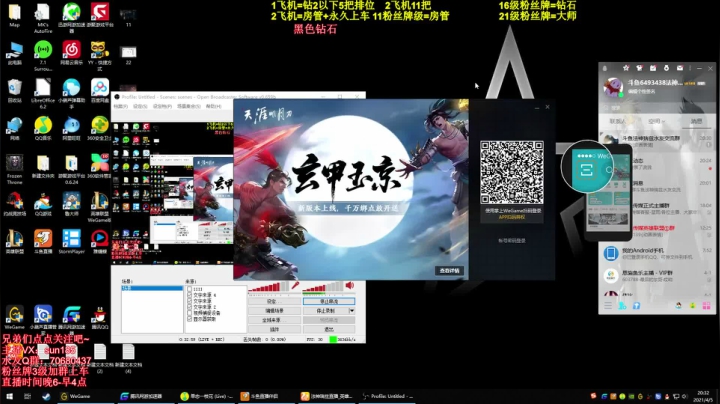Open the YY desktop shortcut
The height and width of the screenshot is (404, 720).
coord(100,56)
